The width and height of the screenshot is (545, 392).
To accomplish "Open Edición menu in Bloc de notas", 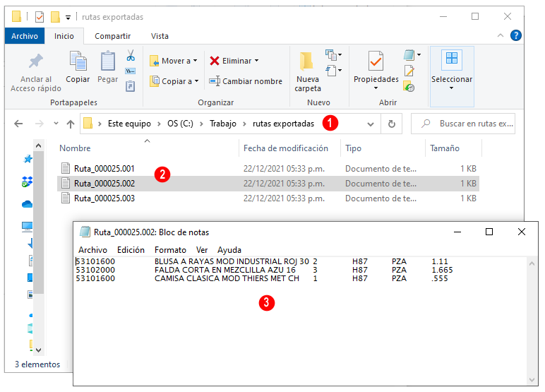I will click(131, 250).
